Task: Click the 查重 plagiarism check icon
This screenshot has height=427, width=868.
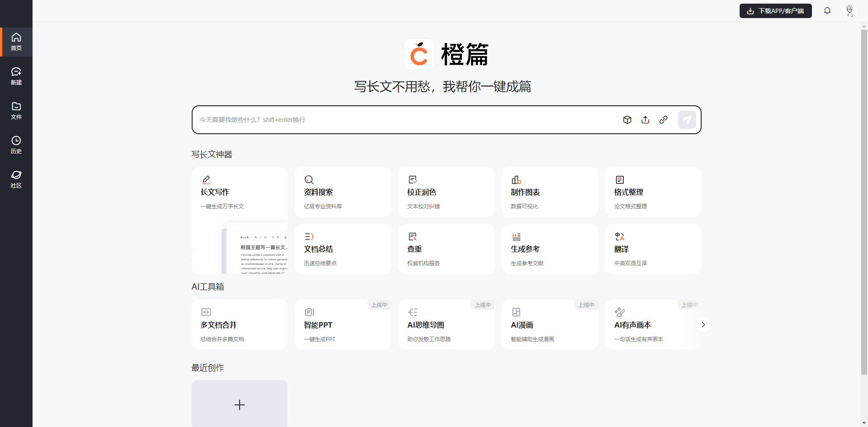Action: [x=413, y=236]
